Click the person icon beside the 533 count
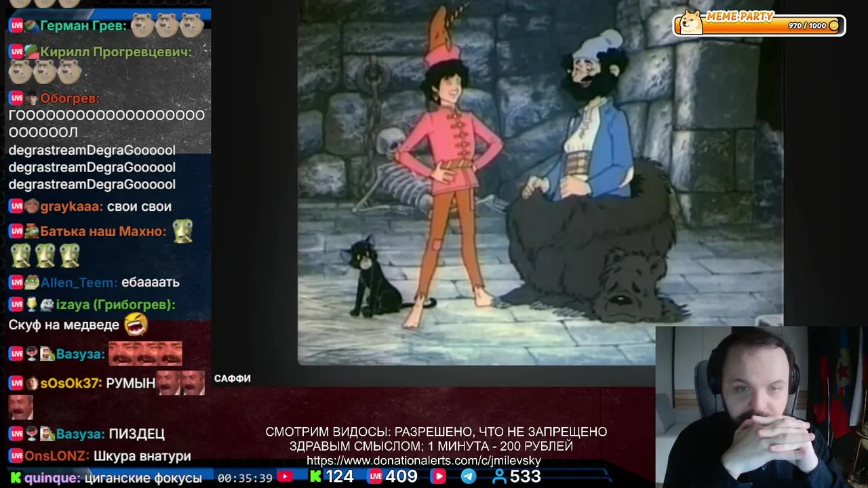The height and width of the screenshot is (488, 868). click(500, 476)
